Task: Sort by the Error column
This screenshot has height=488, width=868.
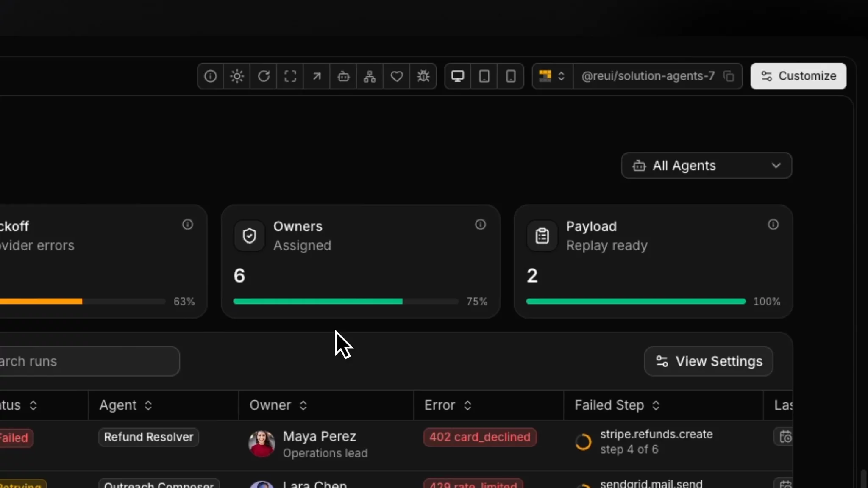Action: 448,405
